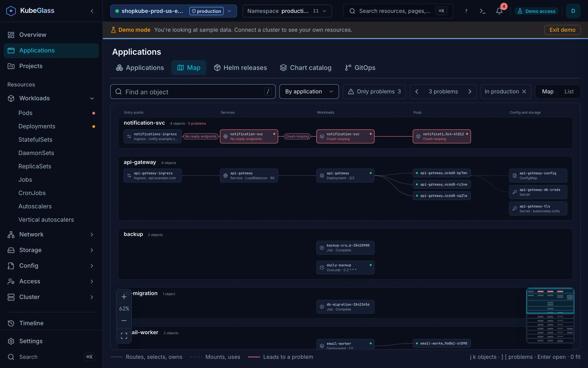
Task: Click the KubeGlass logo
Action: point(30,11)
